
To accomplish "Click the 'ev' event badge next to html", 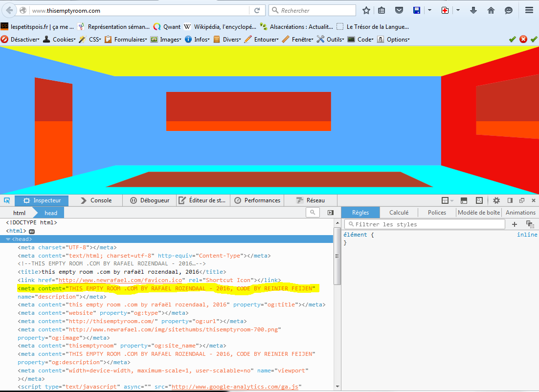I will click(32, 231).
